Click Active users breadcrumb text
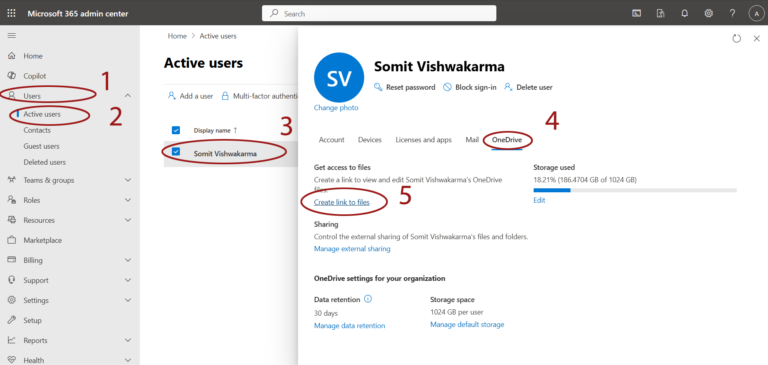Image resolution: width=768 pixels, height=365 pixels. 218,36
